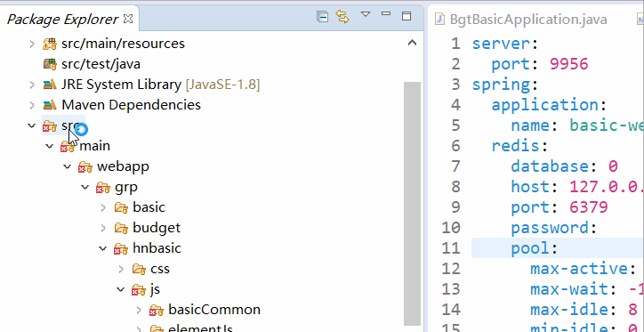
Task: Click 'database: 0' on line 7
Action: [x=564, y=166]
